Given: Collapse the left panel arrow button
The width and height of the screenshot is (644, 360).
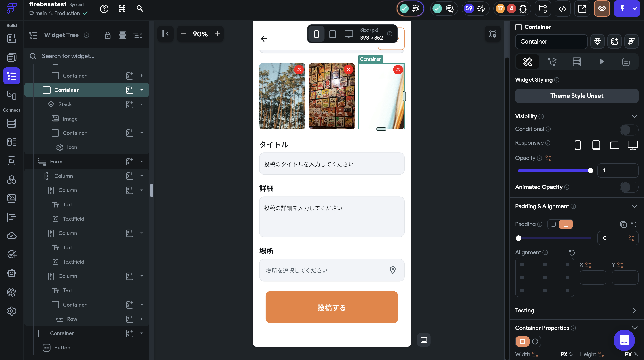Looking at the screenshot, I should tap(165, 34).
